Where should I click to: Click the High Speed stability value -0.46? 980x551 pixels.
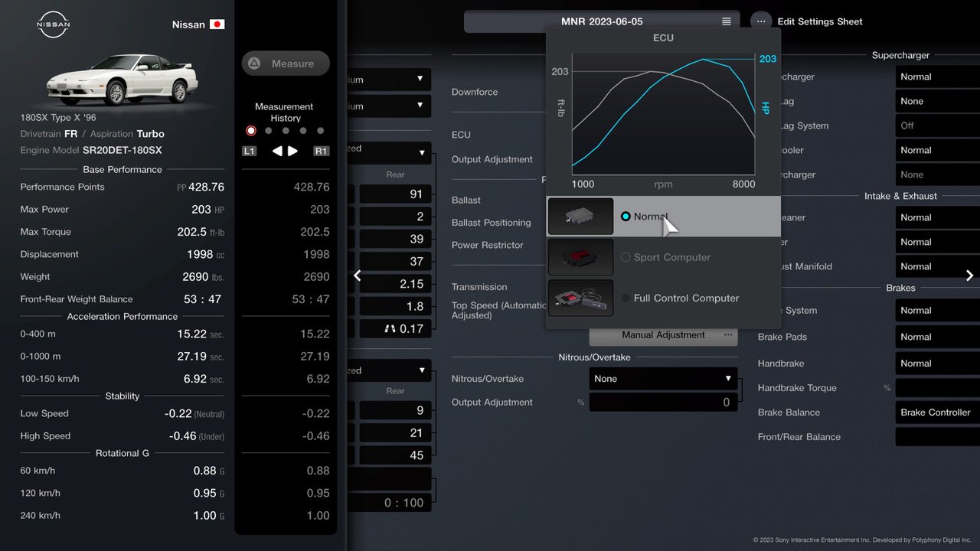pyautogui.click(x=181, y=435)
